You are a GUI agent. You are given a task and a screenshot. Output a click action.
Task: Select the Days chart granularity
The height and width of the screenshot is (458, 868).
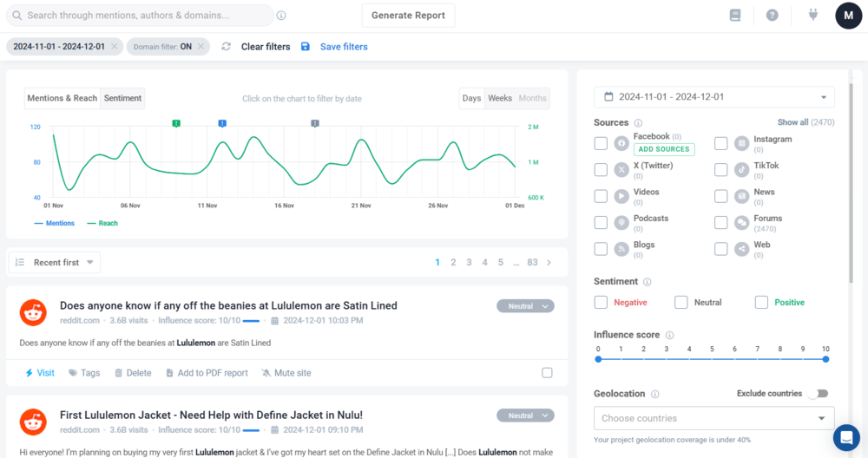471,98
